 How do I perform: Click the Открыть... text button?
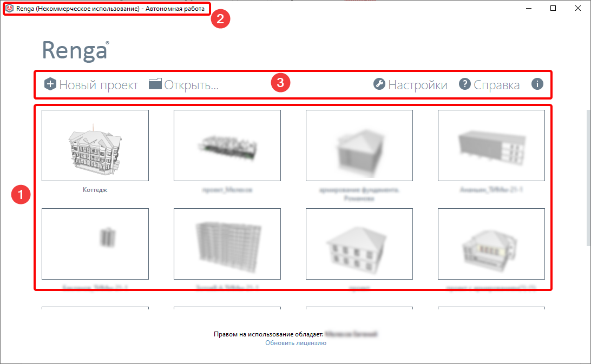[192, 85]
